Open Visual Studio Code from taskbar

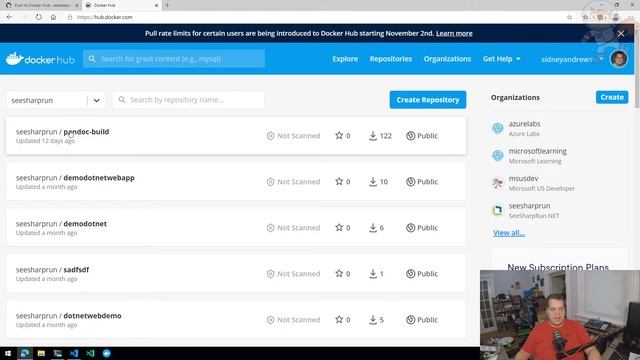click(x=74, y=353)
